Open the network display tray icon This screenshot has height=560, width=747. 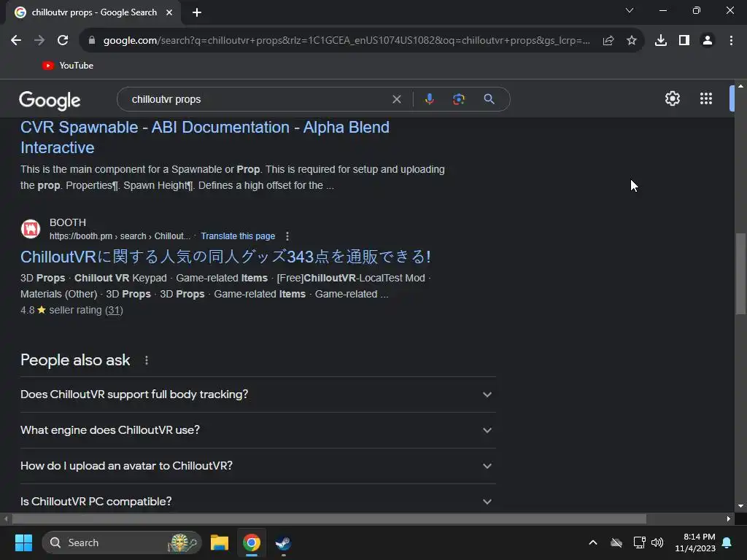point(639,542)
